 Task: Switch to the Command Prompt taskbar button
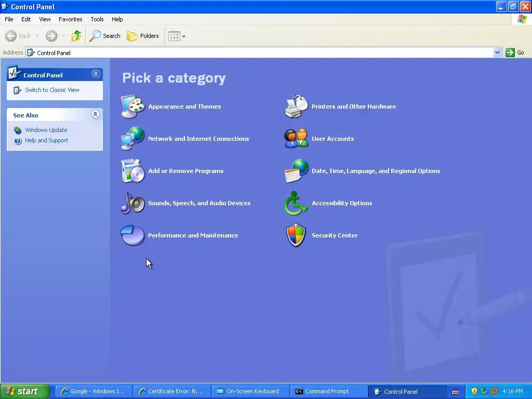(x=328, y=392)
